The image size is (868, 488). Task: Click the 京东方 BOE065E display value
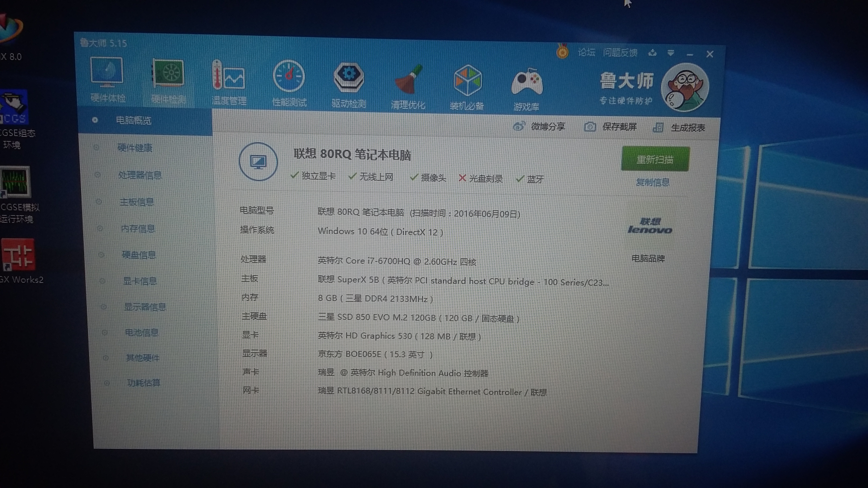(375, 354)
